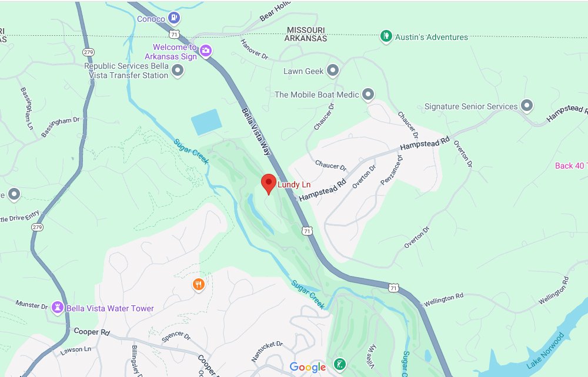The height and width of the screenshot is (377, 588).
Task: Click the Austin's Adventures green marker
Action: [x=386, y=36]
